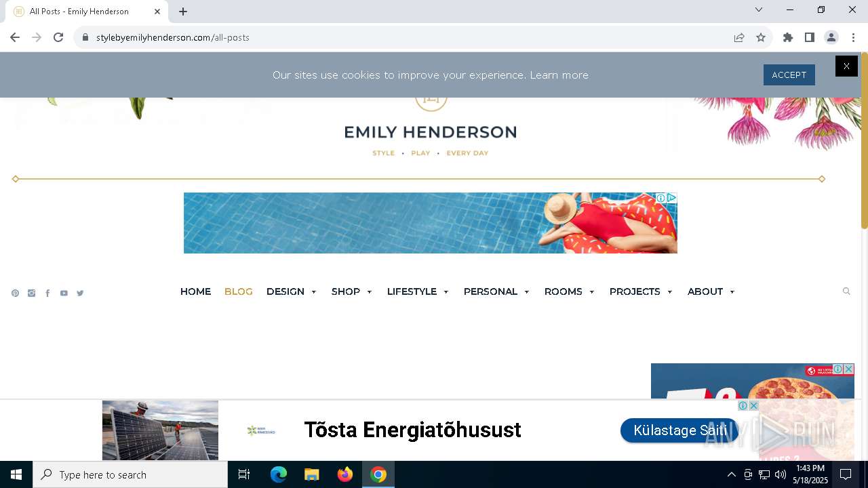Click the page vertical scrollbar thumb
Viewport: 868px width, 488px height.
pos(864,140)
